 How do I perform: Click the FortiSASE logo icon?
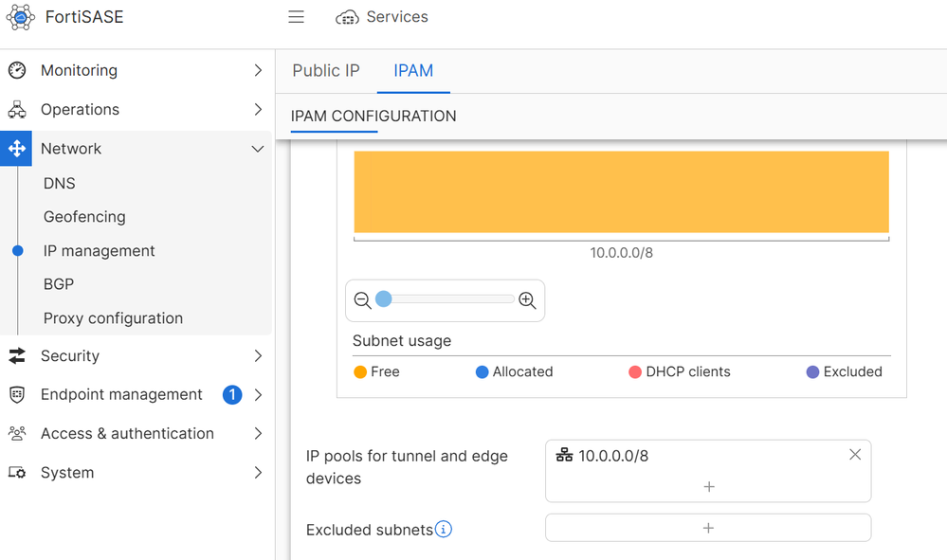20,18
